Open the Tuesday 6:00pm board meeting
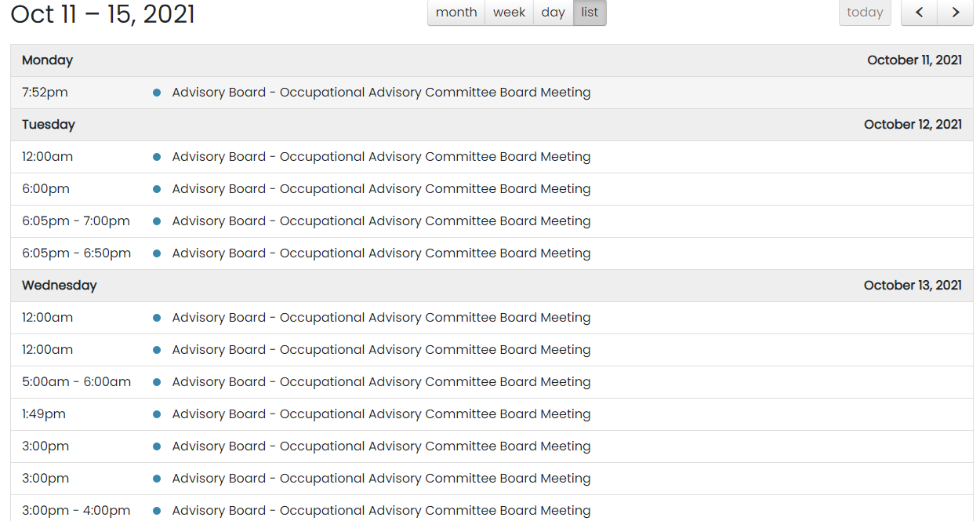The height and width of the screenshot is (521, 980). [381, 189]
